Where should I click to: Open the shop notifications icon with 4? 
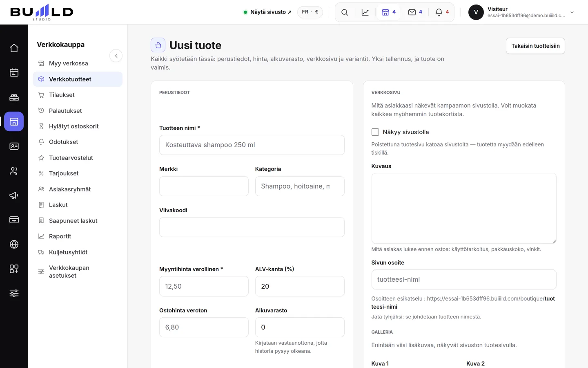click(389, 12)
